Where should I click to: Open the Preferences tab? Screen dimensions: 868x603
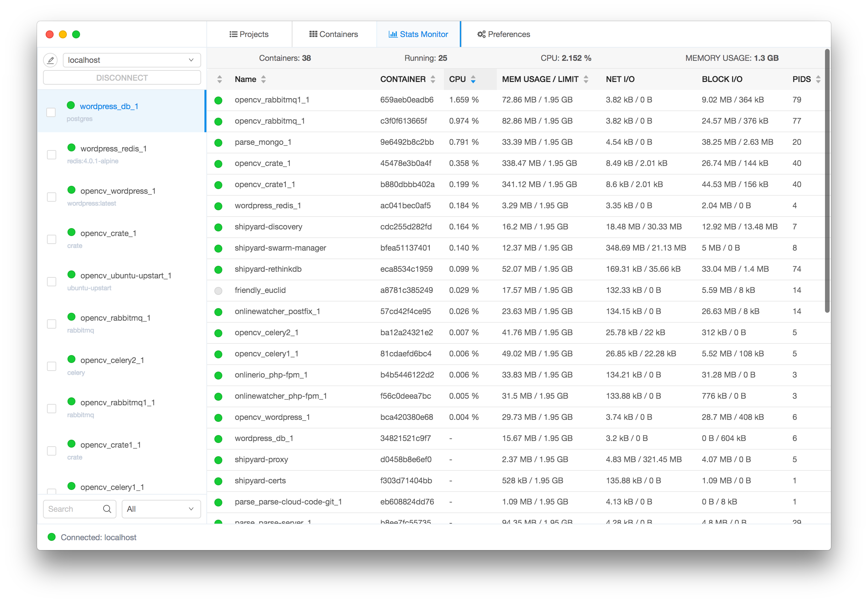click(x=503, y=34)
